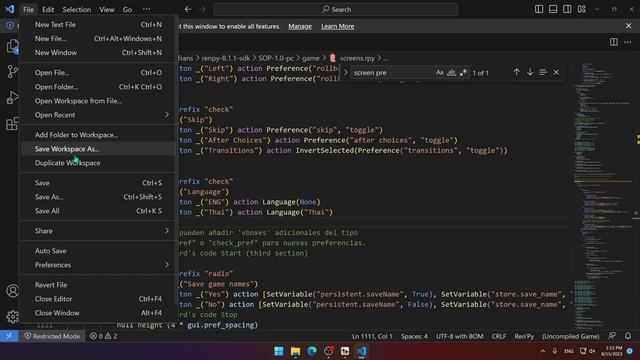Click the feedback icon in status bar
The image size is (640, 360).
612,336
